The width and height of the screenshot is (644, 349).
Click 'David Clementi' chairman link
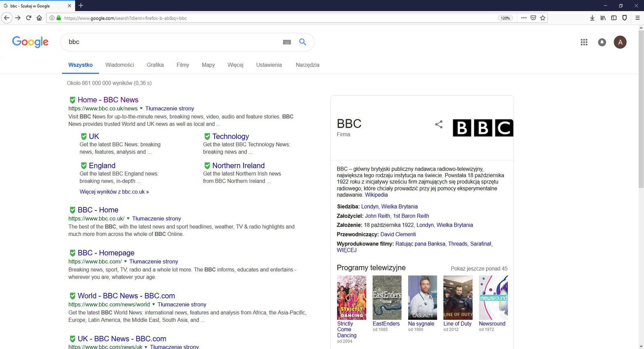click(398, 234)
